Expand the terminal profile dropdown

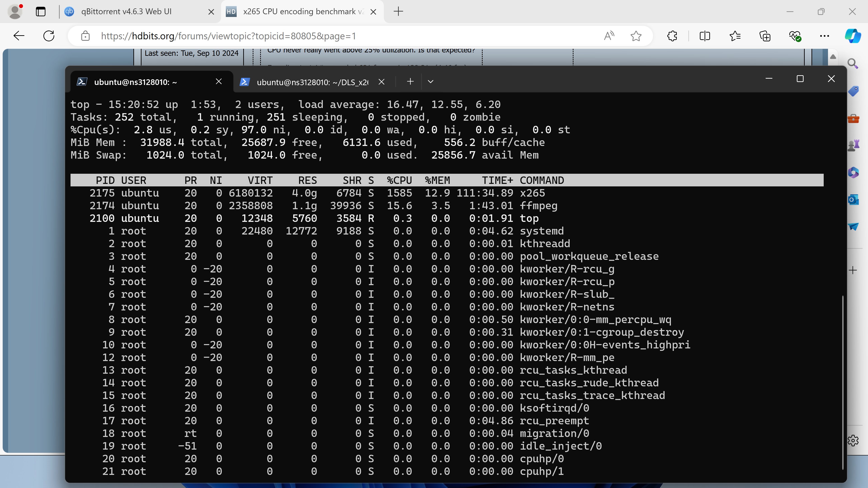[430, 82]
